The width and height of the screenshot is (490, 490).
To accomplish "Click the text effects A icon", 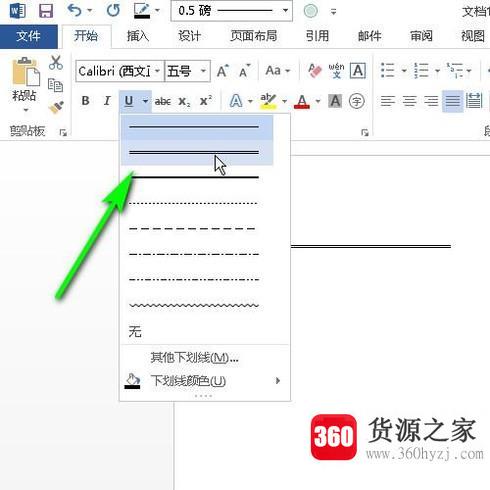I will (236, 101).
